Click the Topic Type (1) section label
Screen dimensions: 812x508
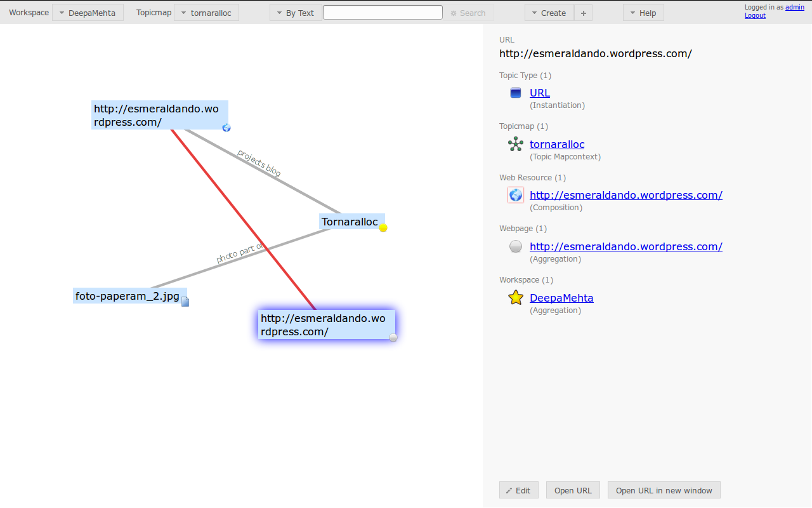(525, 75)
